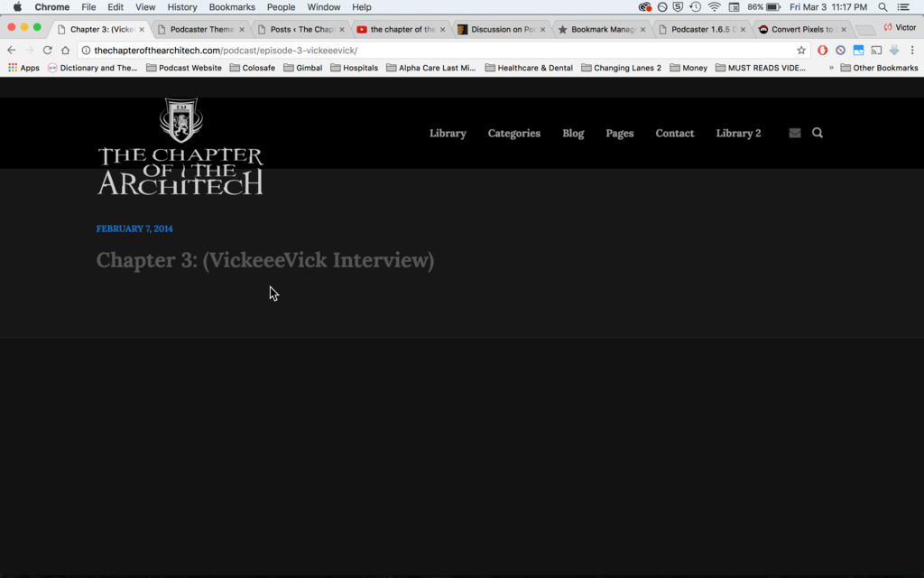
Task: Click the Chapter of the Architech logo
Action: point(180,147)
